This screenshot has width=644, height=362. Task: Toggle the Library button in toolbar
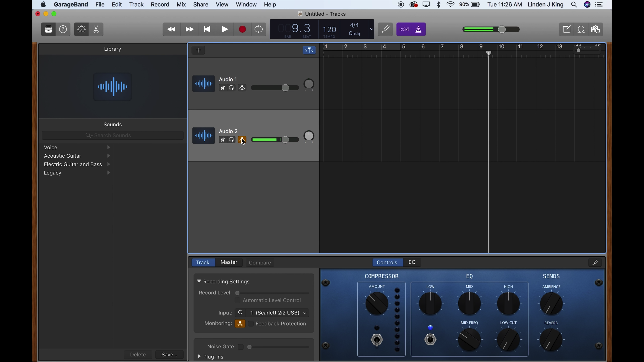point(49,30)
